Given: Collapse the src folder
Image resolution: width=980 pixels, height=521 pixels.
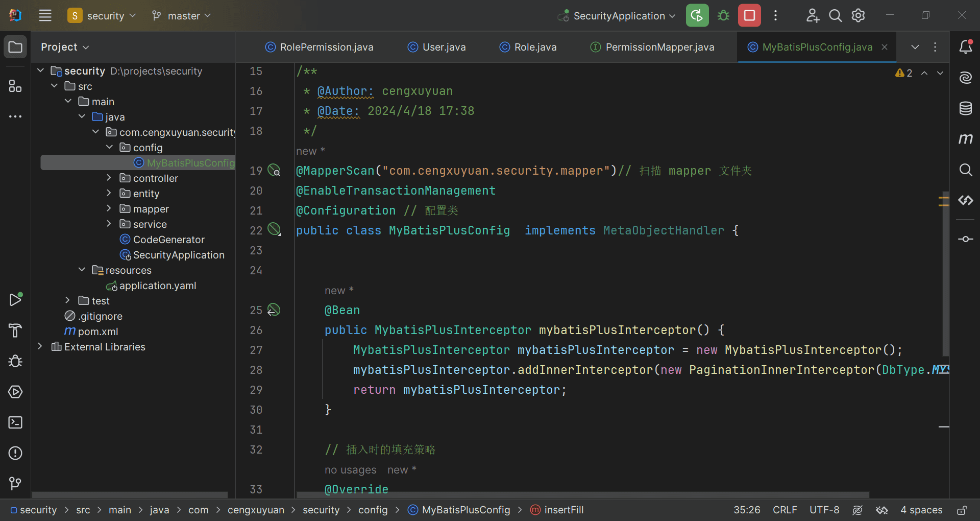Looking at the screenshot, I should point(55,86).
